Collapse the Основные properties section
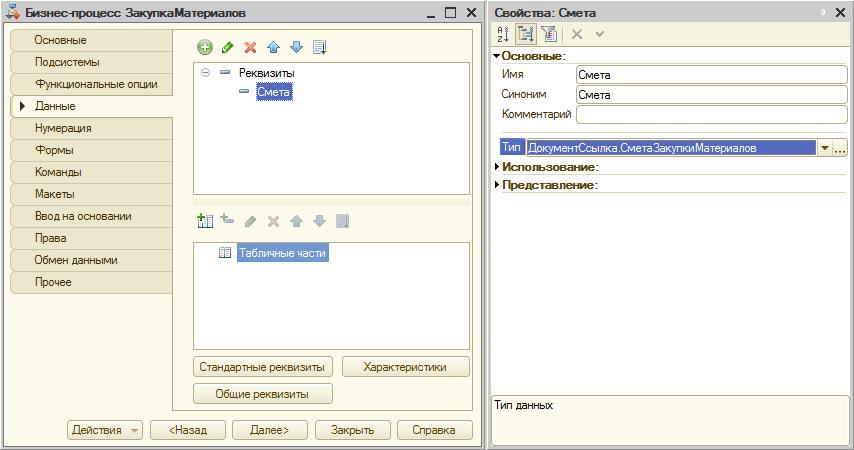 497,56
